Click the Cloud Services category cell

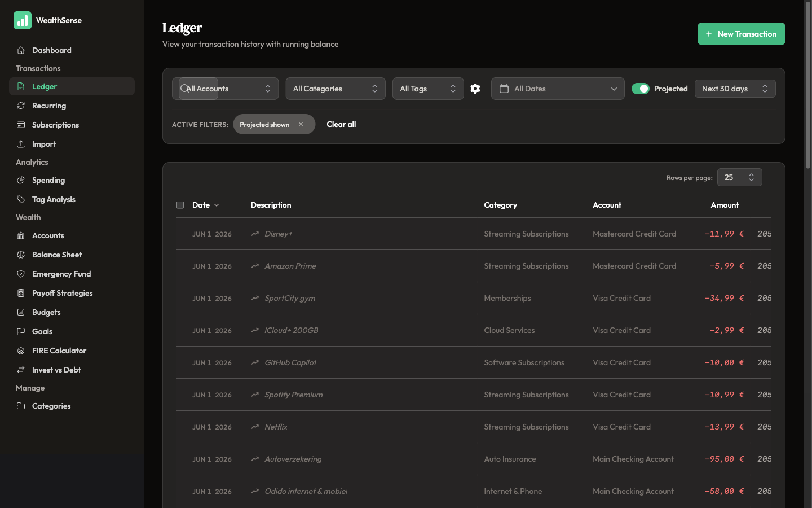coord(509,330)
